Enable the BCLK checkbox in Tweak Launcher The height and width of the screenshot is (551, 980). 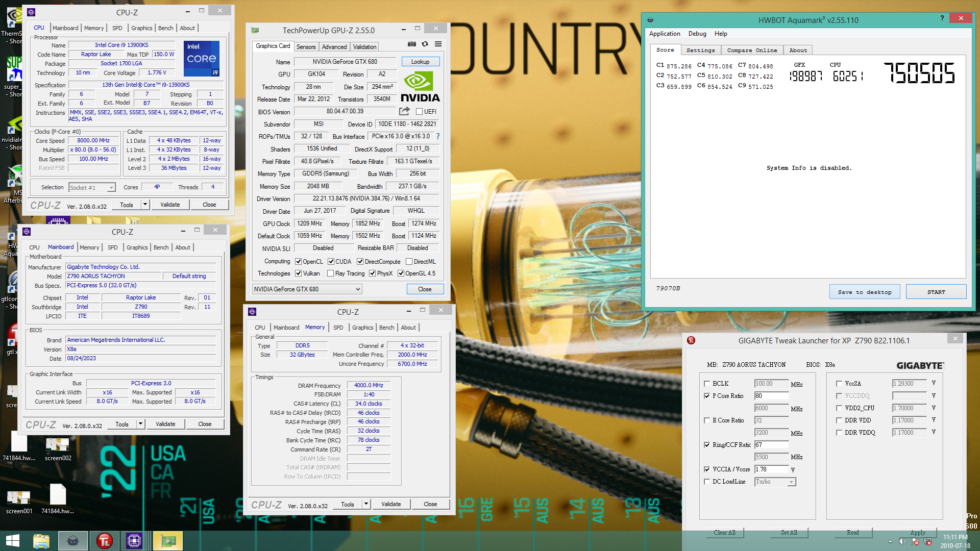[x=707, y=384]
